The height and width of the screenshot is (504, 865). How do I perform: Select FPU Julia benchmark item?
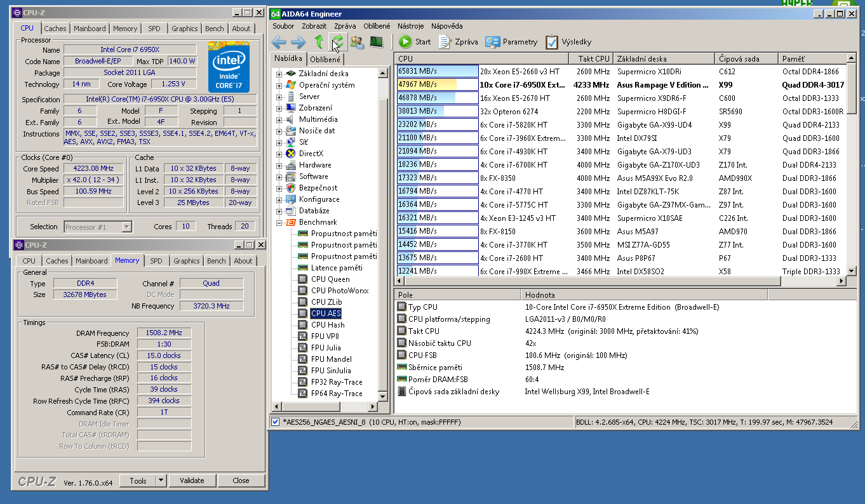[326, 348]
